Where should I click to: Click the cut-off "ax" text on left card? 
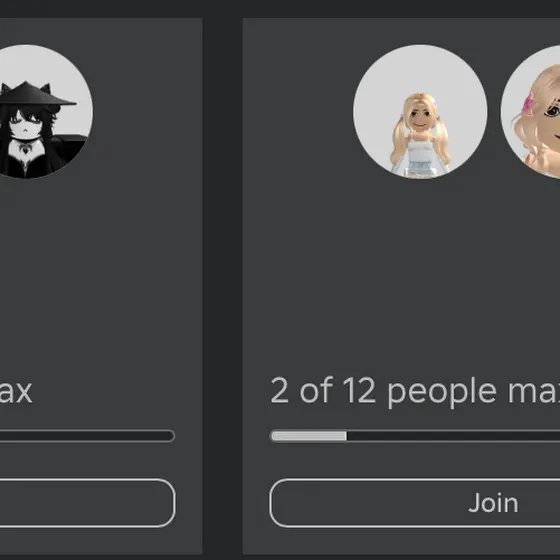tap(16, 392)
